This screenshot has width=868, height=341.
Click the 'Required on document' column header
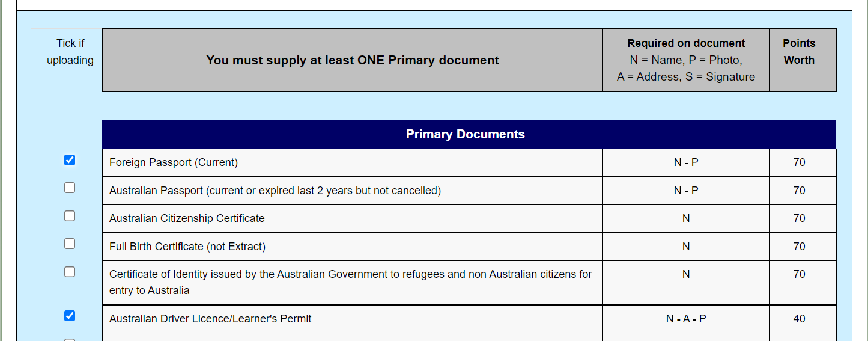(x=686, y=43)
